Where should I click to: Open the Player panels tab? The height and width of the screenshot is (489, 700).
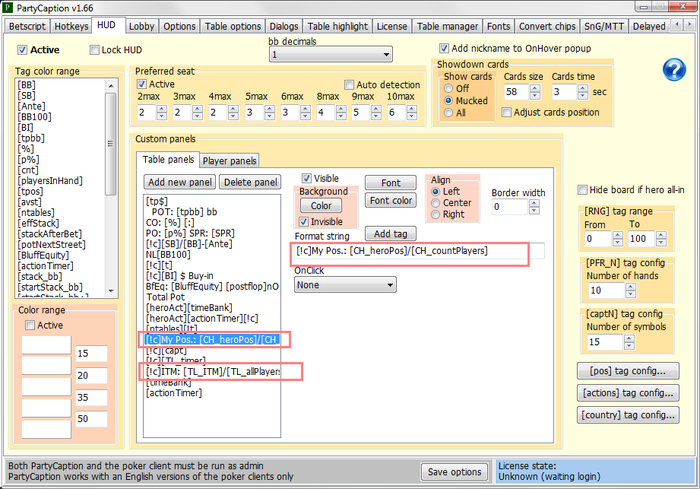(229, 160)
